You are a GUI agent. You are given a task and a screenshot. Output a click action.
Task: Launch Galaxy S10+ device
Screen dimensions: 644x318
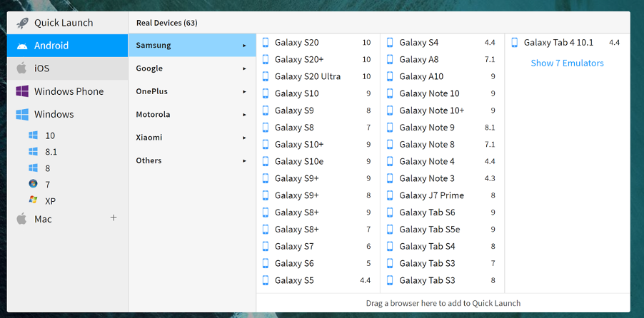(x=317, y=145)
